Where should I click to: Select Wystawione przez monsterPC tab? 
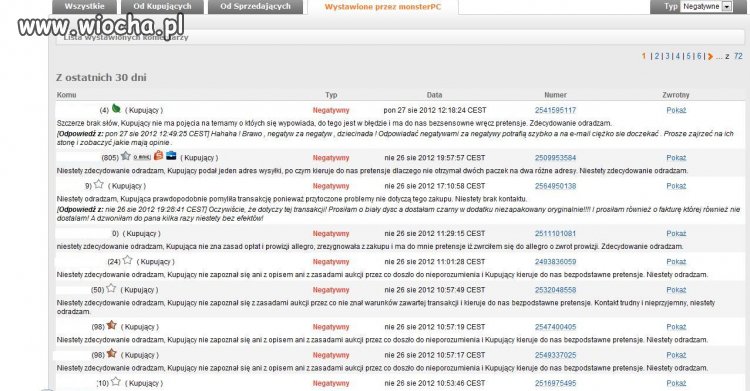[x=383, y=7]
